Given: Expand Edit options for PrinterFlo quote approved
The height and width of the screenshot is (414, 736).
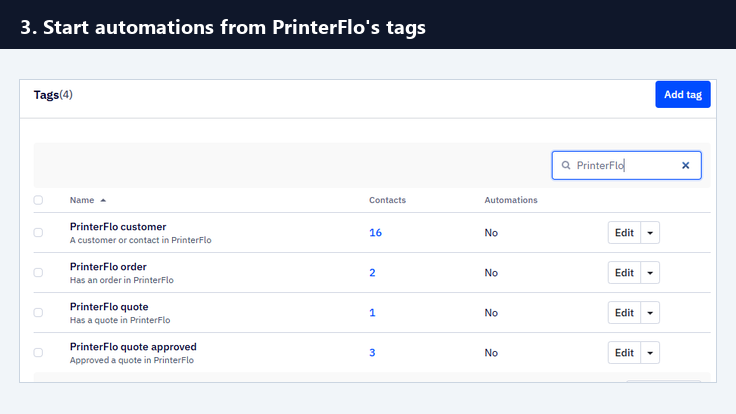Looking at the screenshot, I should point(650,353).
